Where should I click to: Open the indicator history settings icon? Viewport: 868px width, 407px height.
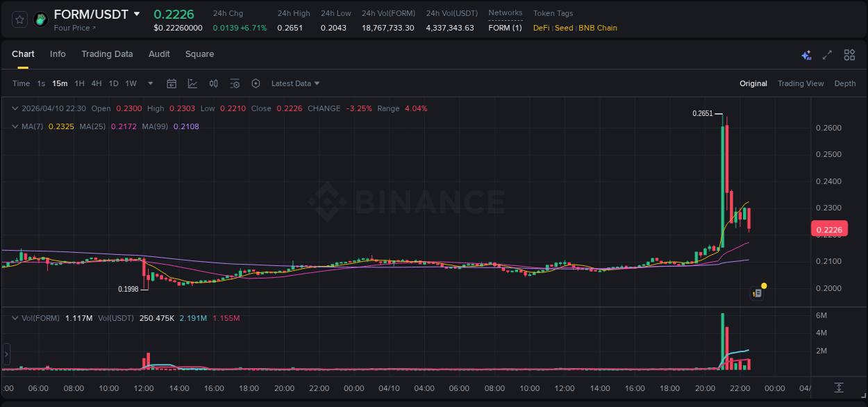235,83
